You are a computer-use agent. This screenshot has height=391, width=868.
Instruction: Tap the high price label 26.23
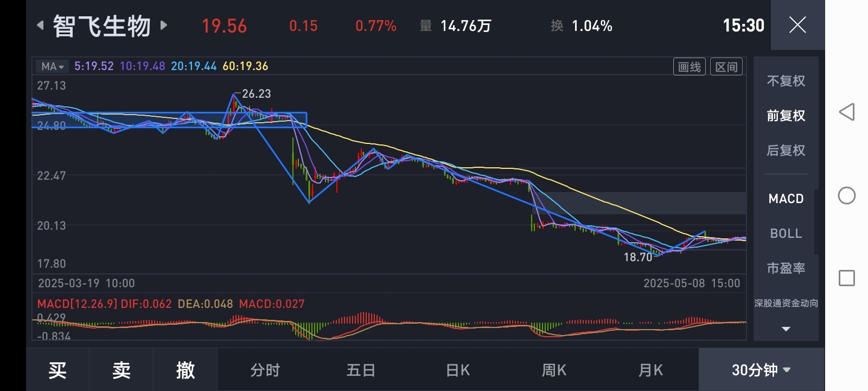coord(256,94)
